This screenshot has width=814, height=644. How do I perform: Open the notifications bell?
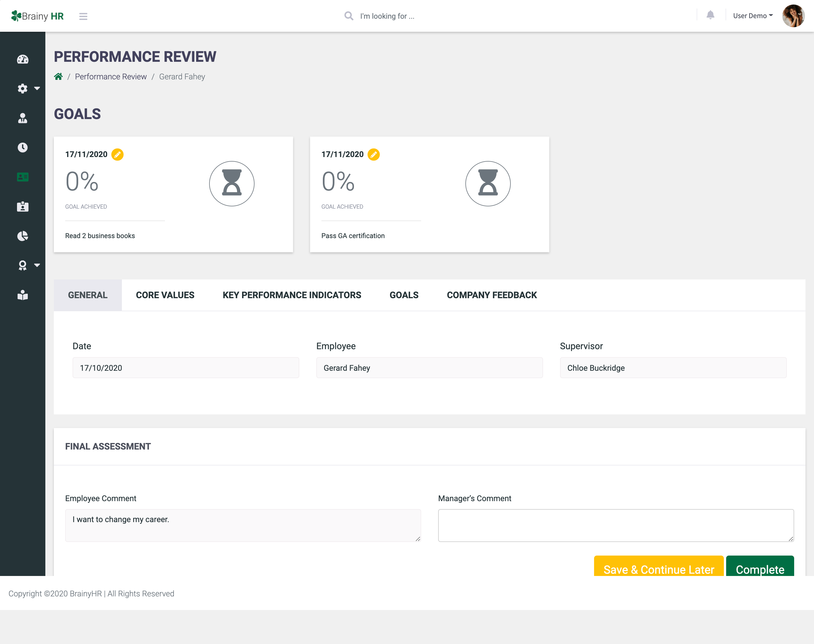pyautogui.click(x=710, y=16)
